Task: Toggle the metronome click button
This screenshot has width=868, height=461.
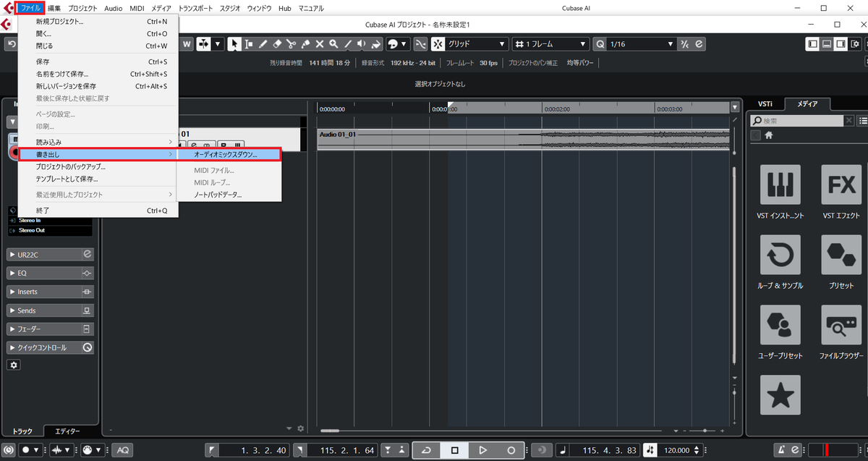Action: point(781,449)
